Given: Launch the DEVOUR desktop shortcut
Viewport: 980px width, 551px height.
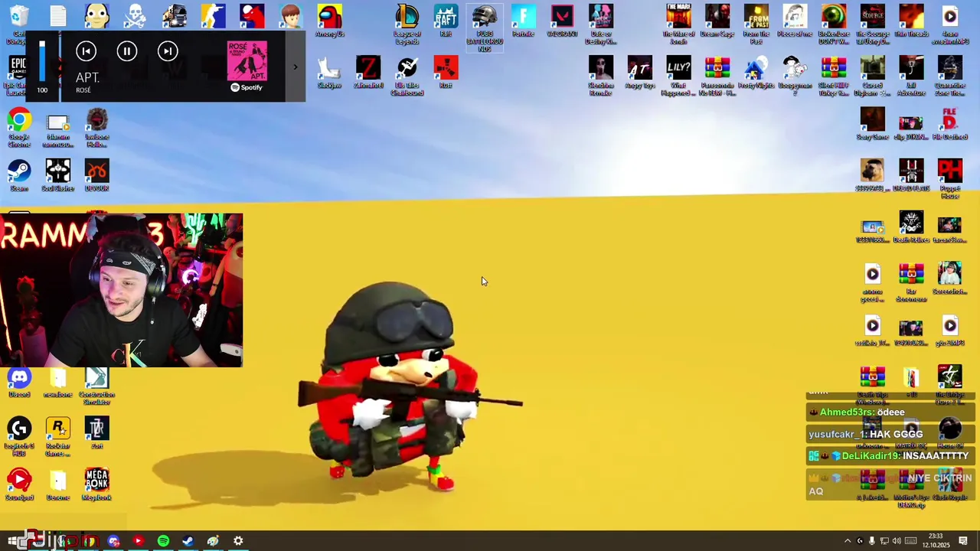Looking at the screenshot, I should 96,175.
